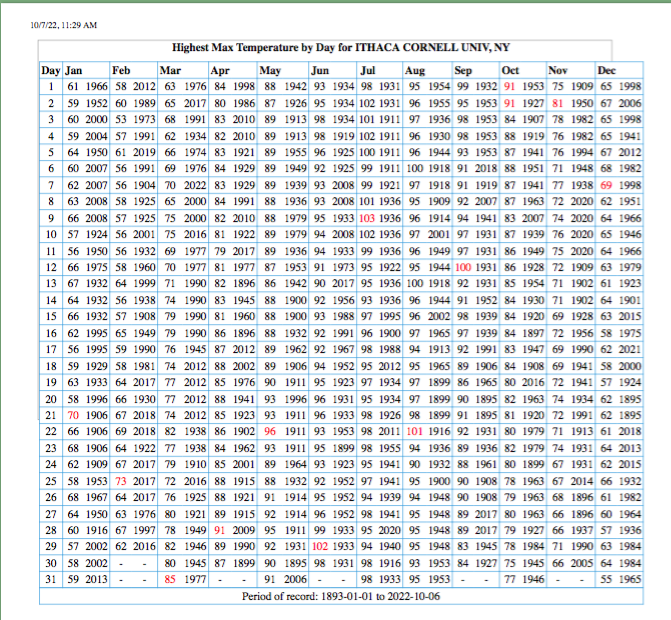Image resolution: width=671 pixels, height=620 pixels.
Task: Click the red 100 in Sep day 12
Action: tap(463, 268)
